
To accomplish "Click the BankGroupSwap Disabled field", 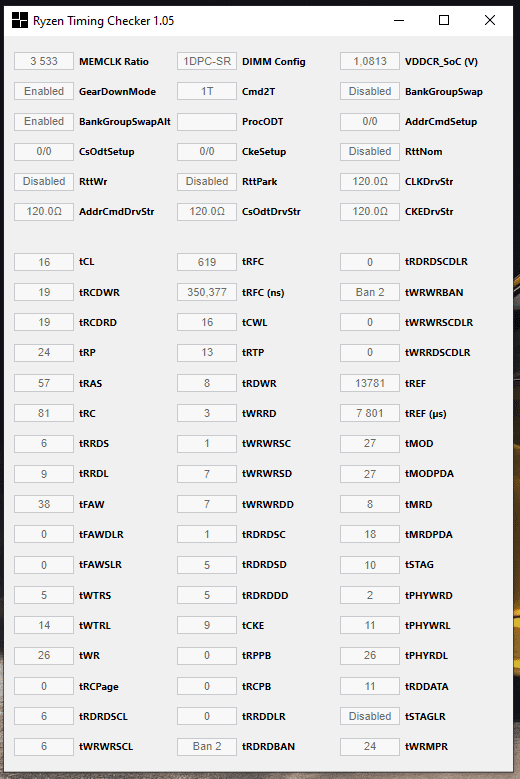I will click(370, 91).
